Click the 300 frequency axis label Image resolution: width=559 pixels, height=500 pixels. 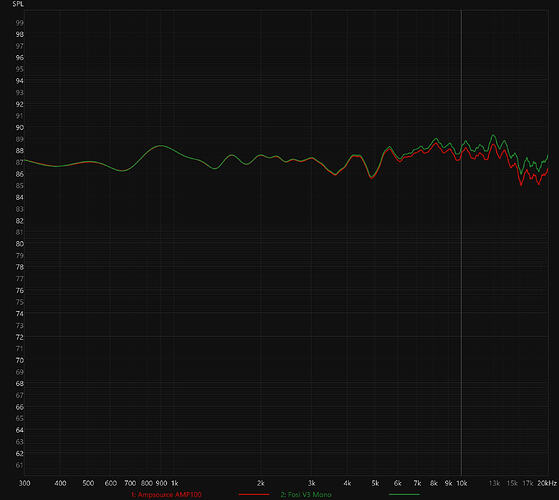click(x=25, y=483)
